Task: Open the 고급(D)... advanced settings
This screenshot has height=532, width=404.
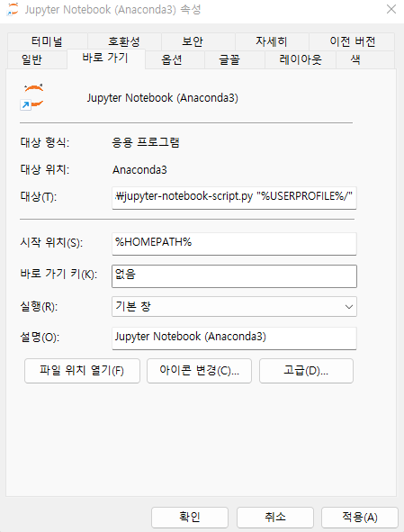Action: (306, 371)
